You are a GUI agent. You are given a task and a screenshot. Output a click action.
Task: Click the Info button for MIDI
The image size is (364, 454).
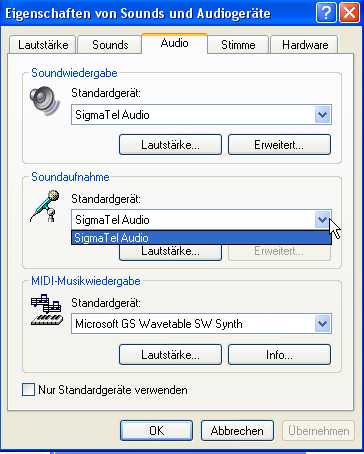279,355
